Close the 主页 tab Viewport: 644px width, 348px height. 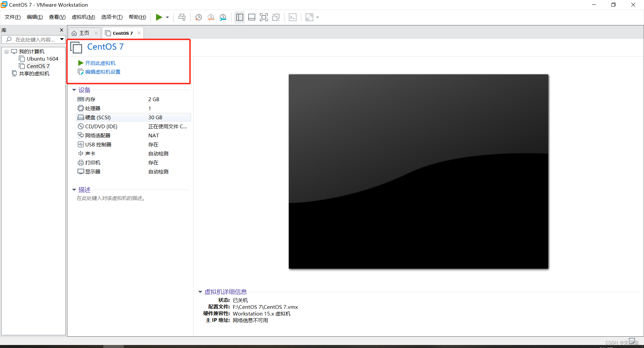(x=96, y=33)
